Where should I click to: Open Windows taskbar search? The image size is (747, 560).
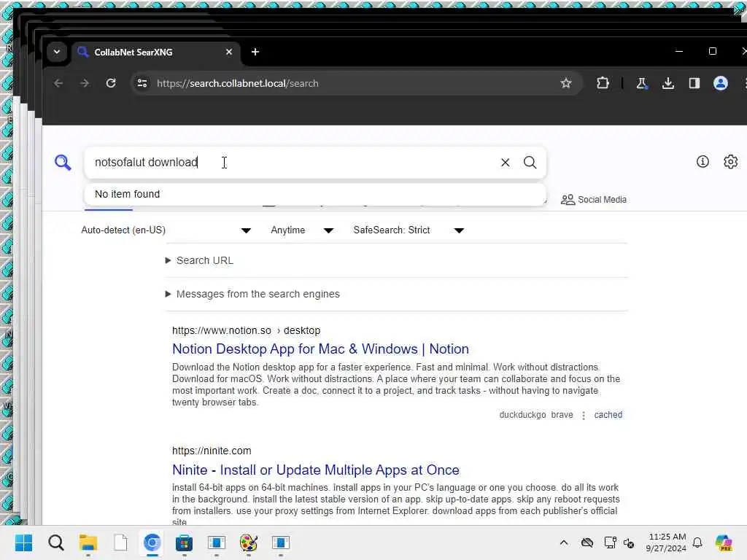[55, 542]
